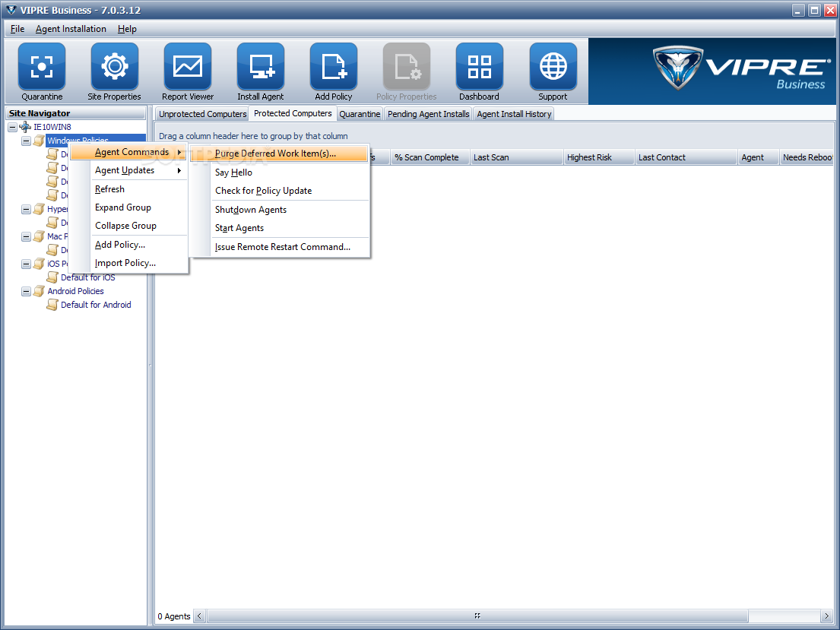Click the Mac policies folder icon
840x630 pixels.
[39, 236]
